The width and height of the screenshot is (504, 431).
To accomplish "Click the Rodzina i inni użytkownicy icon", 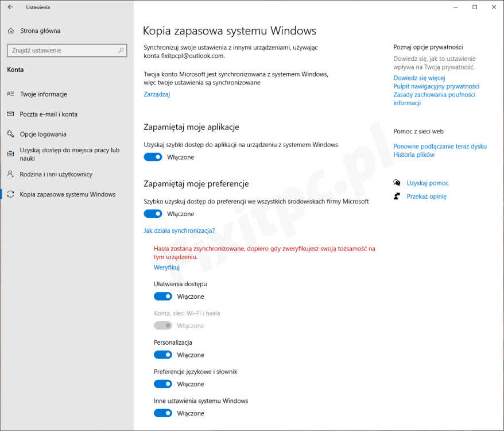I will coord(10,174).
